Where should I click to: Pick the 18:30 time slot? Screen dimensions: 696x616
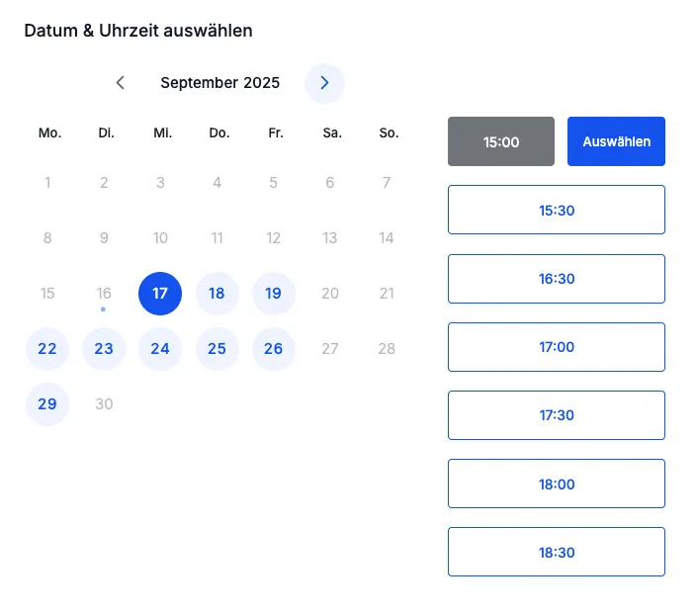click(557, 552)
